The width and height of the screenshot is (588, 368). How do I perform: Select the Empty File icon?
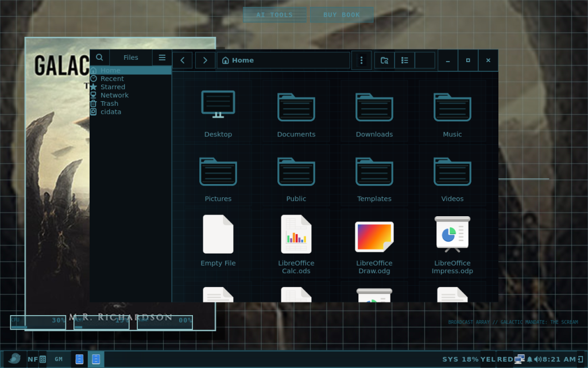click(x=218, y=235)
